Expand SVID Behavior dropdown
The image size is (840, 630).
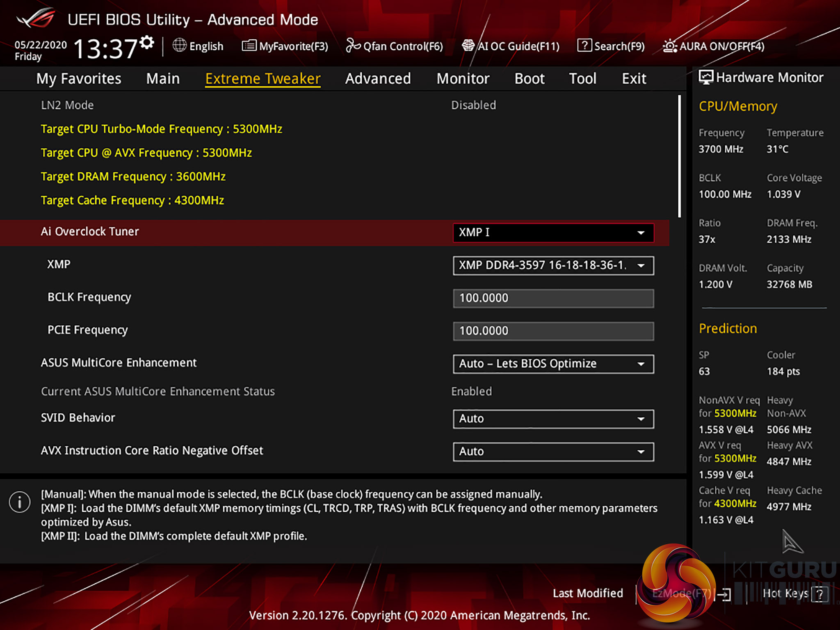tap(553, 419)
